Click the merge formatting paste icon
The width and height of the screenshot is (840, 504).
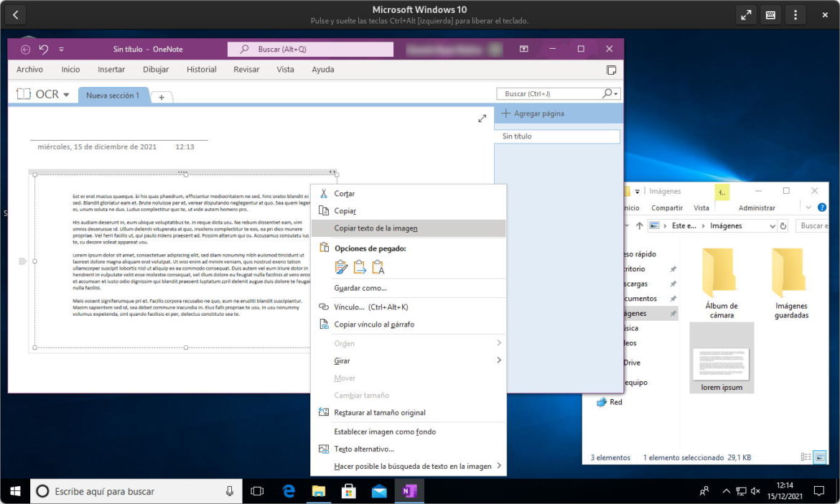coord(360,266)
